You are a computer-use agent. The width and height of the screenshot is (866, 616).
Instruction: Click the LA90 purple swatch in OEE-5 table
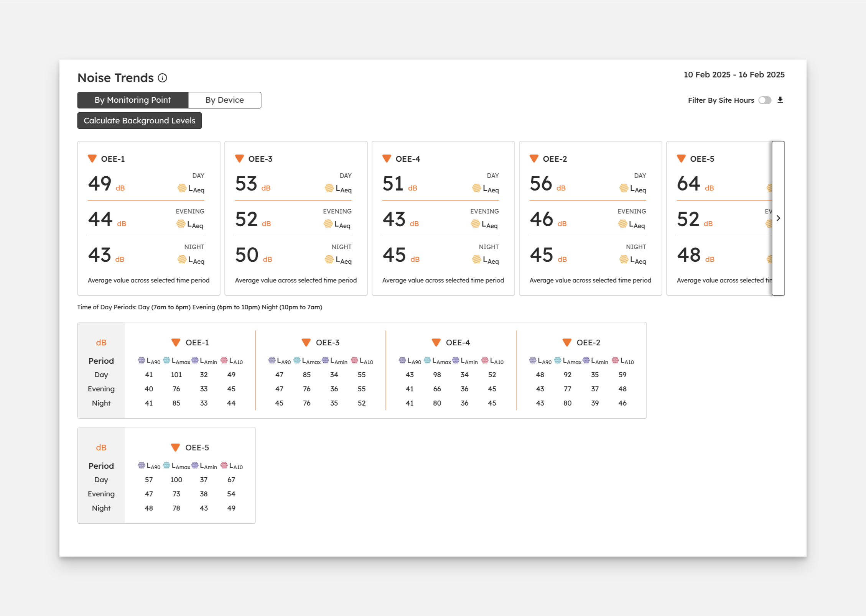coord(142,465)
